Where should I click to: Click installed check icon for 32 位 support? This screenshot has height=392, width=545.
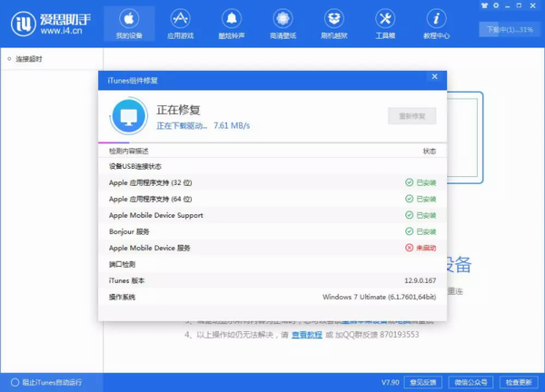click(409, 182)
